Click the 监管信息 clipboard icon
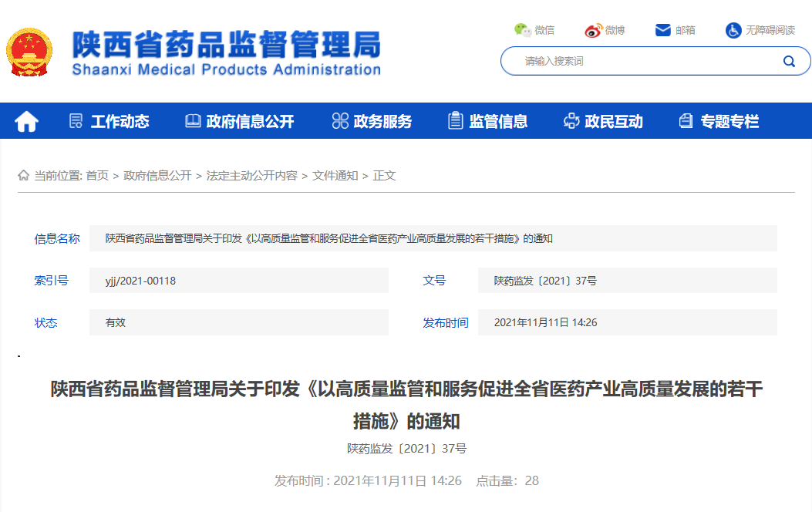 point(455,120)
